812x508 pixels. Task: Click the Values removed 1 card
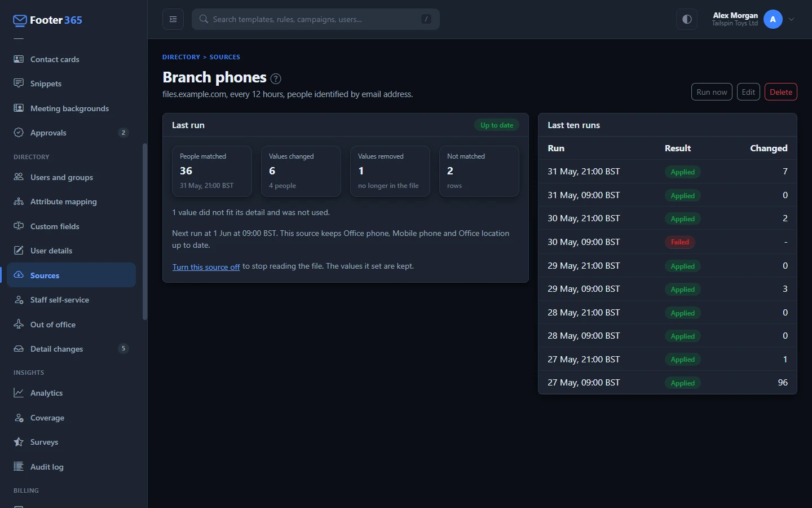(x=390, y=171)
